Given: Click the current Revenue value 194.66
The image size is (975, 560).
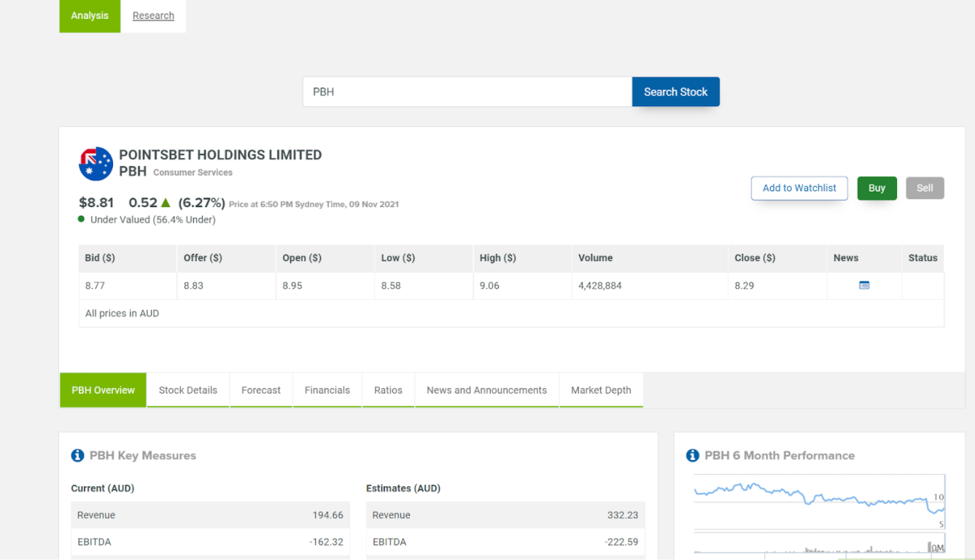Looking at the screenshot, I should coord(327,516).
